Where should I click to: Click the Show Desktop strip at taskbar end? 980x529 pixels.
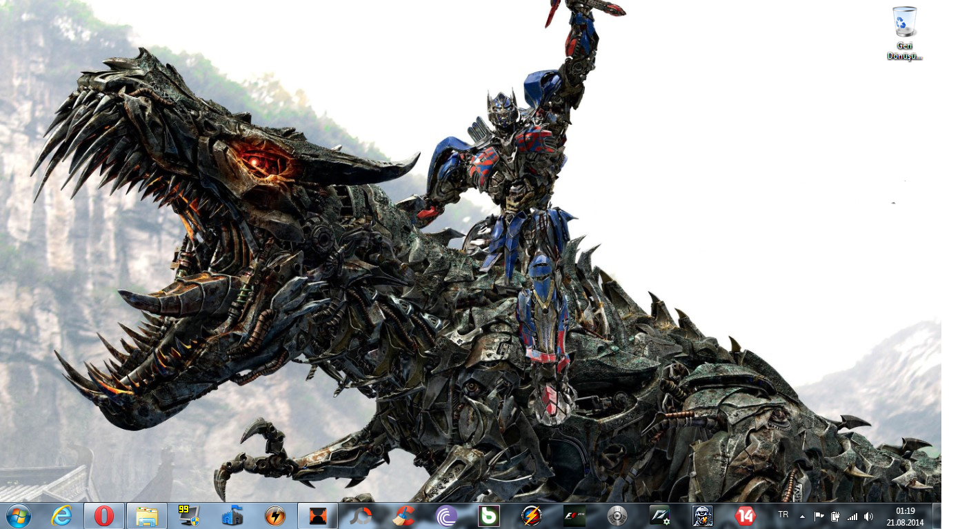[x=937, y=515]
